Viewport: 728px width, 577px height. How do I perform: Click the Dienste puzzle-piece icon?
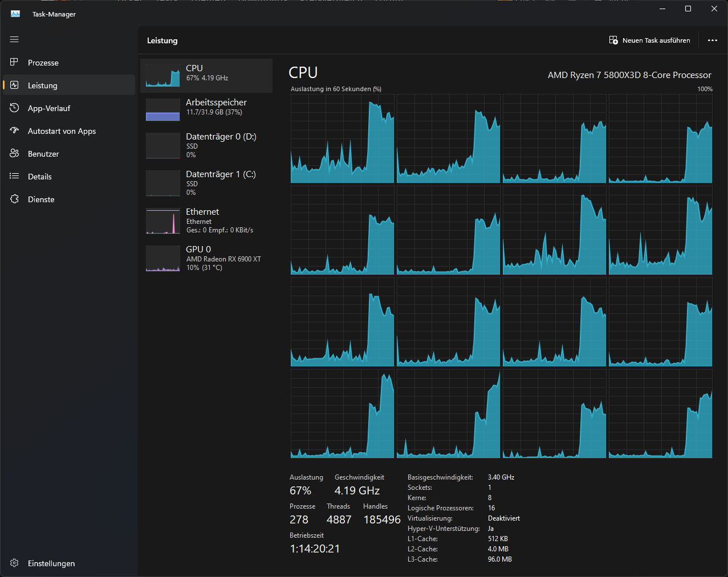pos(14,199)
